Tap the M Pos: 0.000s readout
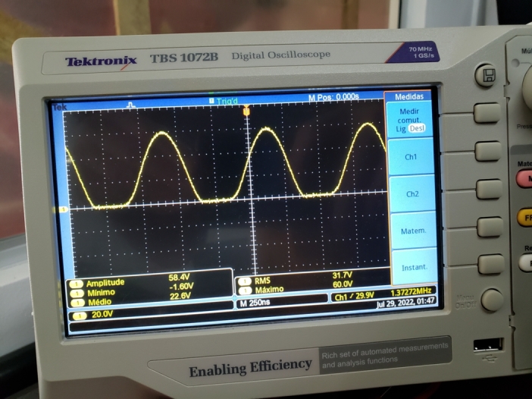Screen dimensions: 532x399 coord(333,97)
